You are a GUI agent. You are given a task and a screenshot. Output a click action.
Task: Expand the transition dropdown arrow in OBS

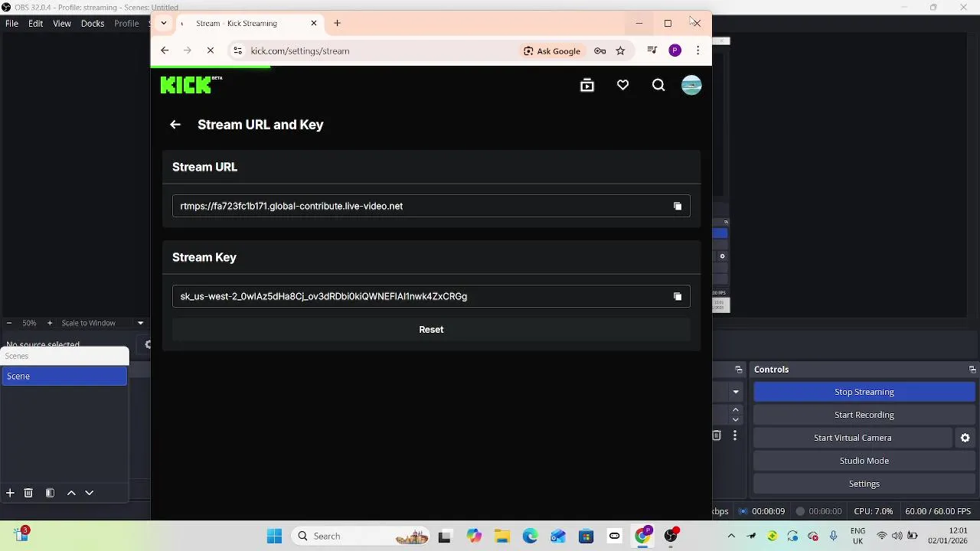tap(736, 392)
